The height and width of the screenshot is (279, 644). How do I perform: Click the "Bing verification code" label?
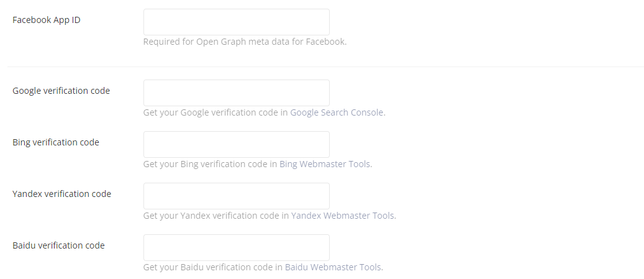[x=56, y=142]
